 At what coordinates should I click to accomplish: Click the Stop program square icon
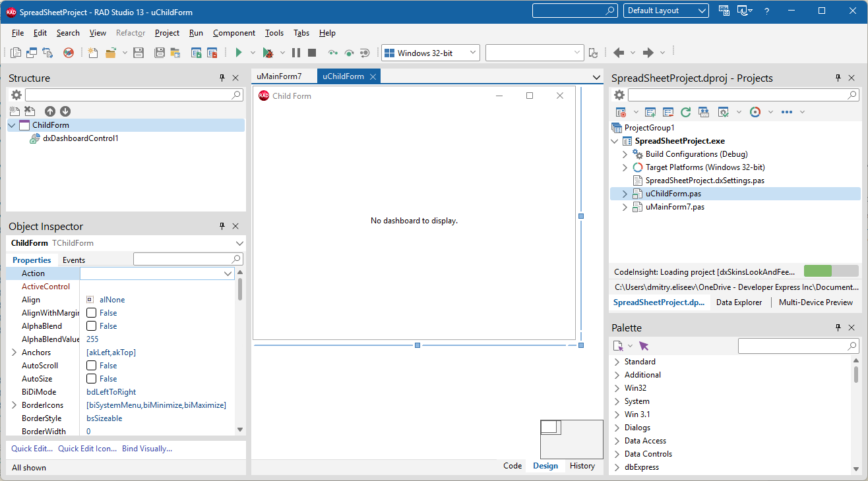(x=312, y=53)
